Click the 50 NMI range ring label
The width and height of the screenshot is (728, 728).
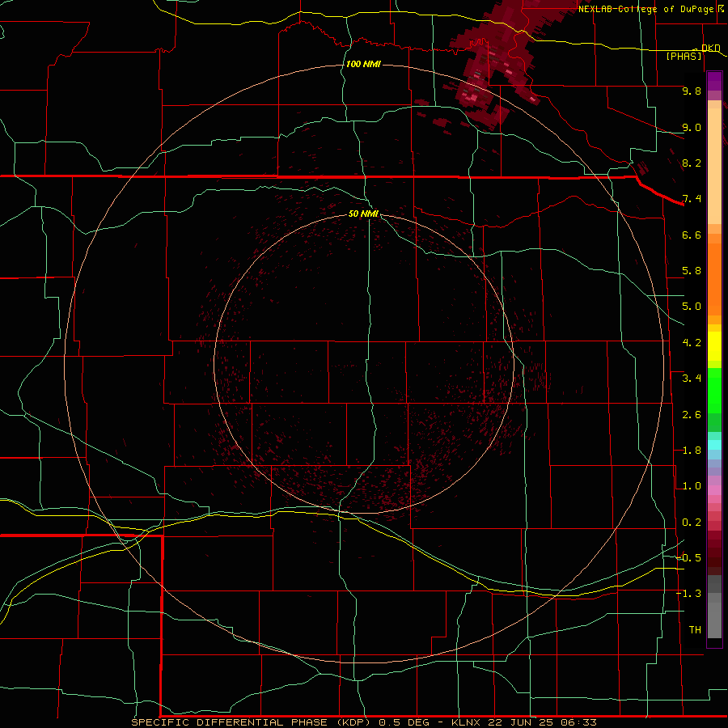point(363,214)
